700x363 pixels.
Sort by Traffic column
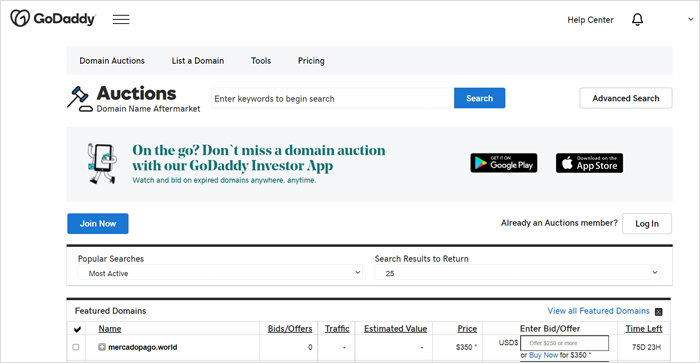tap(337, 329)
